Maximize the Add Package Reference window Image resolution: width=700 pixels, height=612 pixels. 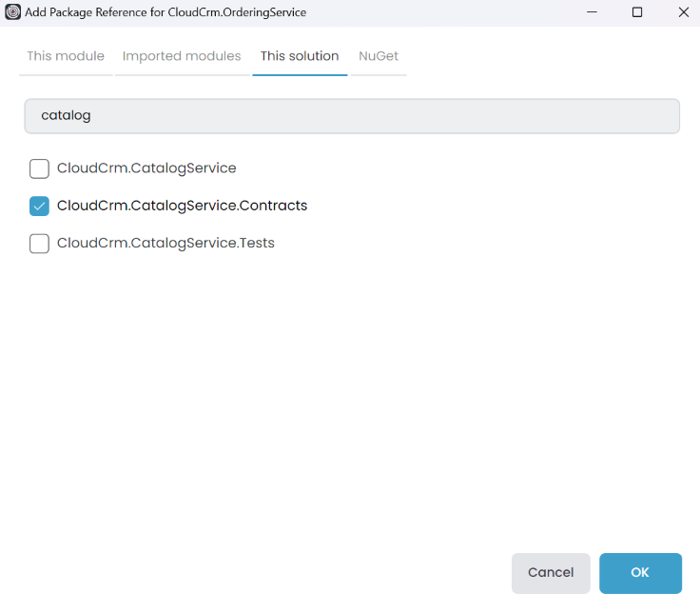637,12
